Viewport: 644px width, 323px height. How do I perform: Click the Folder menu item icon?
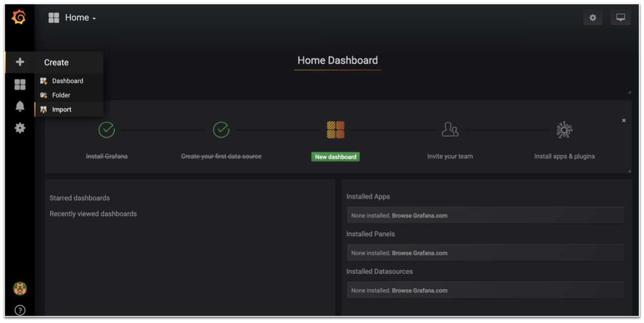[x=44, y=96]
